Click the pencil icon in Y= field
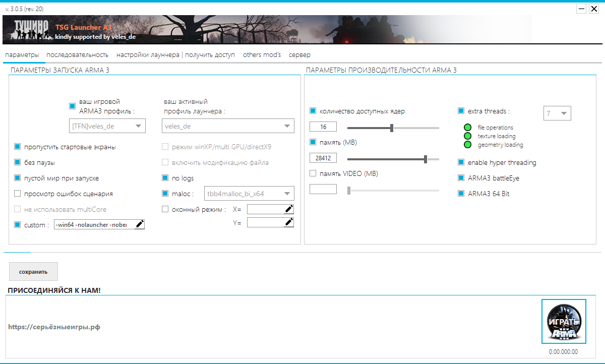605x364 pixels. pos(289,222)
